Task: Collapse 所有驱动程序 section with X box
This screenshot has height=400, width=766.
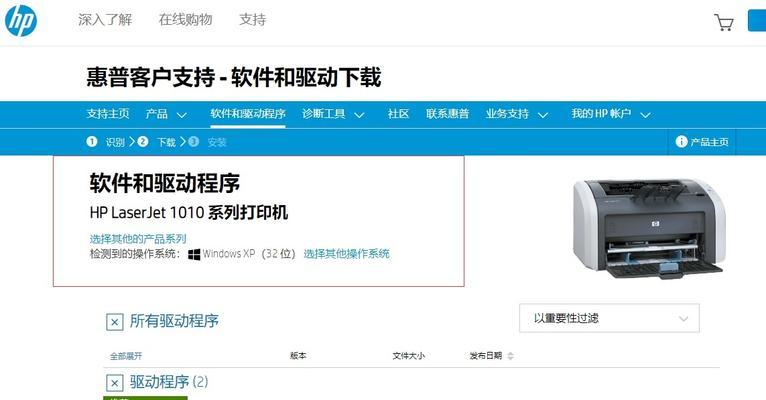Action: coord(115,322)
